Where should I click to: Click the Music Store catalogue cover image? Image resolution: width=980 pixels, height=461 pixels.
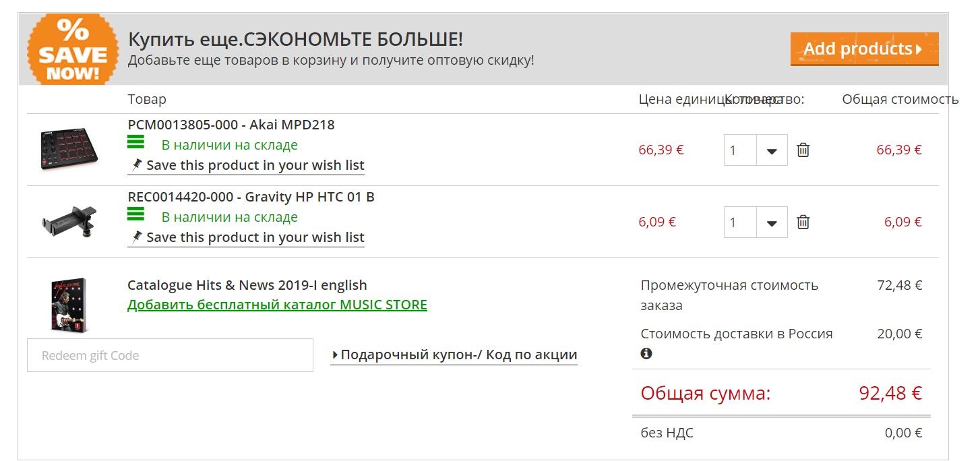point(69,305)
